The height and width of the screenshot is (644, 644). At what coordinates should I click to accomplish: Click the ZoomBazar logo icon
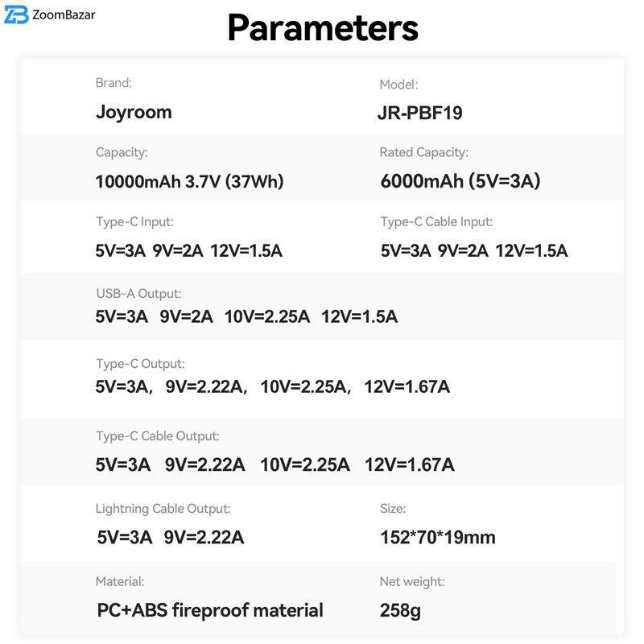point(16,15)
